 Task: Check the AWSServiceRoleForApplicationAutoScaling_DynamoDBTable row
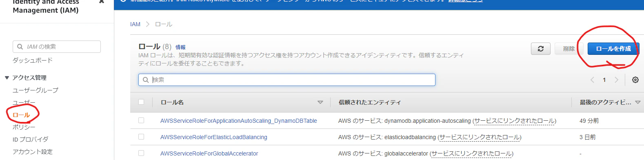point(141,120)
